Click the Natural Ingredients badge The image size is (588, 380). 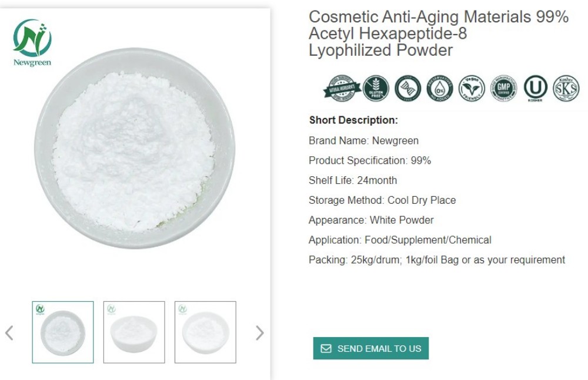[x=342, y=88]
